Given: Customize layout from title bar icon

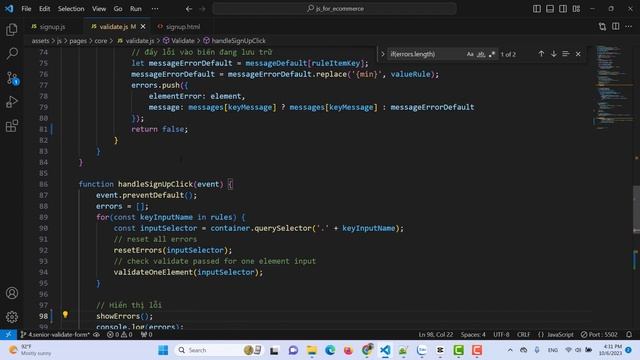Looking at the screenshot, I should click(576, 9).
